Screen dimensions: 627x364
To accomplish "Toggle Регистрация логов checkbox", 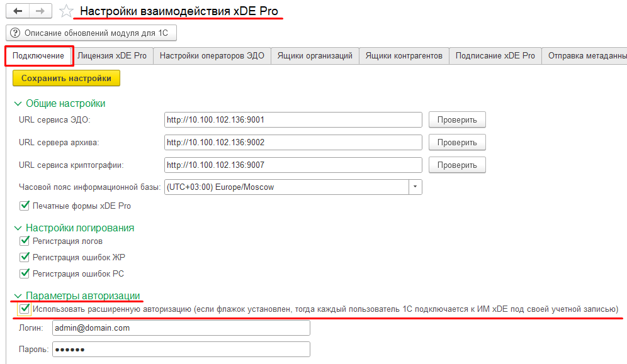I will [x=25, y=241].
